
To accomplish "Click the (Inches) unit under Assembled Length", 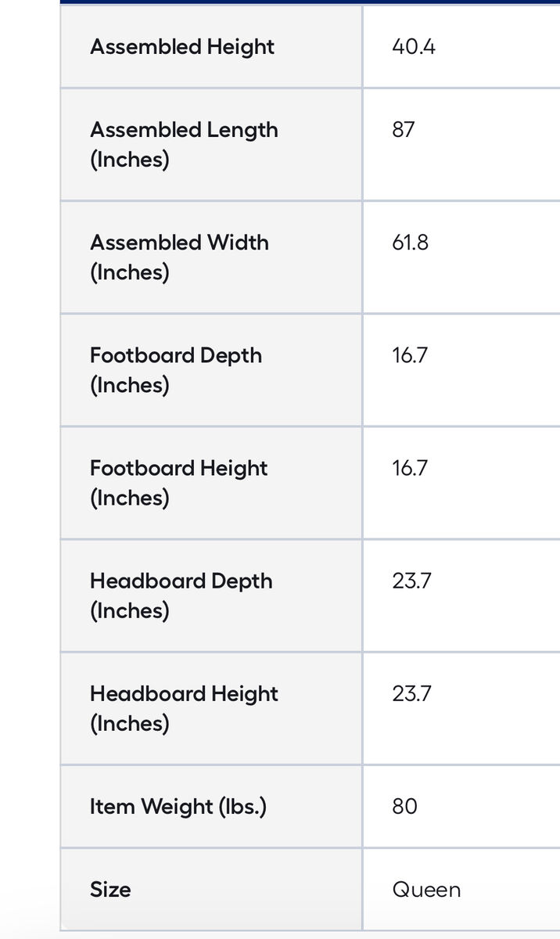I will click(x=130, y=160).
